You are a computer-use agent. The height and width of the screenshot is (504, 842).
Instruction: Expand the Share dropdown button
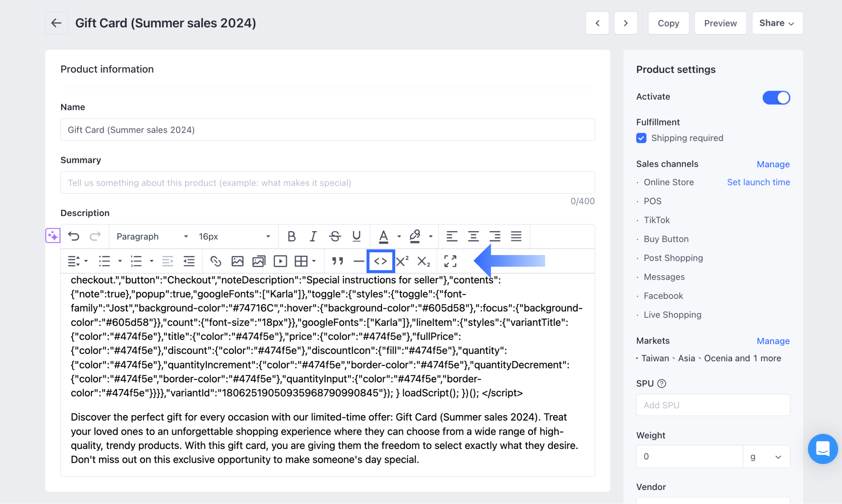777,23
